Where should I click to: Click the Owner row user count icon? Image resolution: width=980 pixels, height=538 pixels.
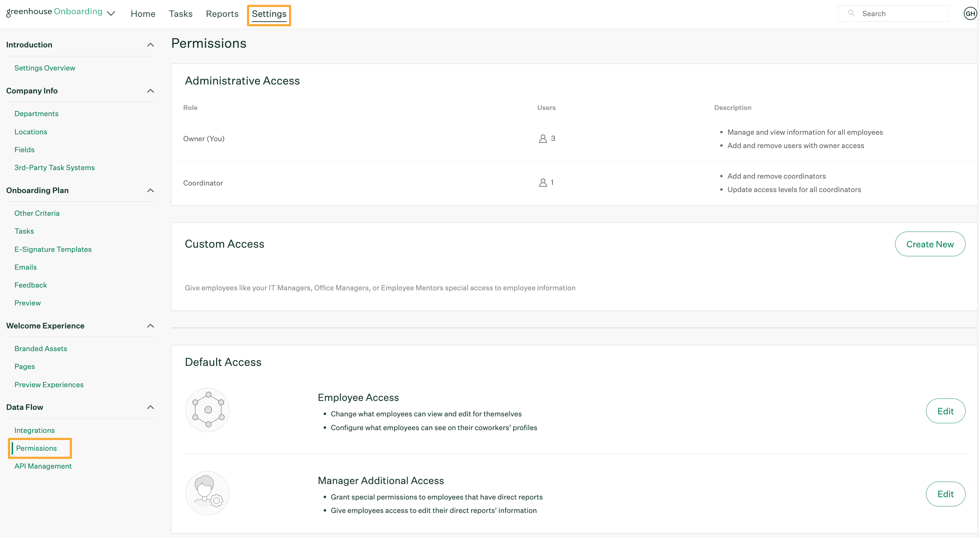point(543,138)
